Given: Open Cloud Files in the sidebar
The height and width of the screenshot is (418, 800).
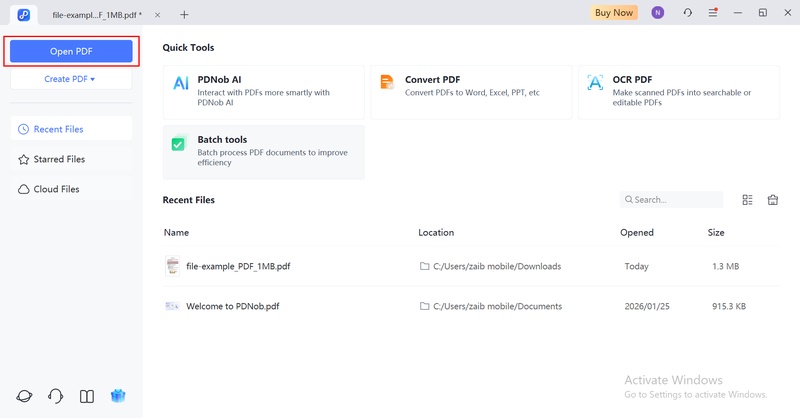Looking at the screenshot, I should [x=57, y=189].
